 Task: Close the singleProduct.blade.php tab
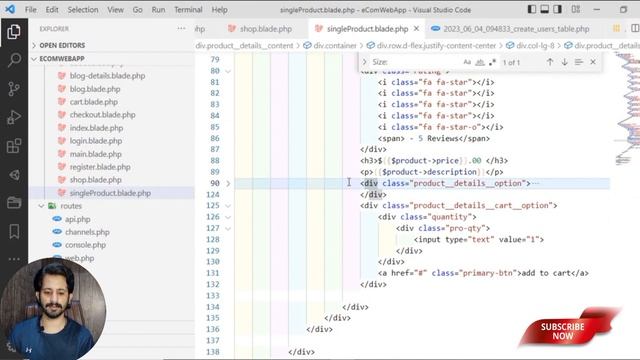click(x=416, y=29)
